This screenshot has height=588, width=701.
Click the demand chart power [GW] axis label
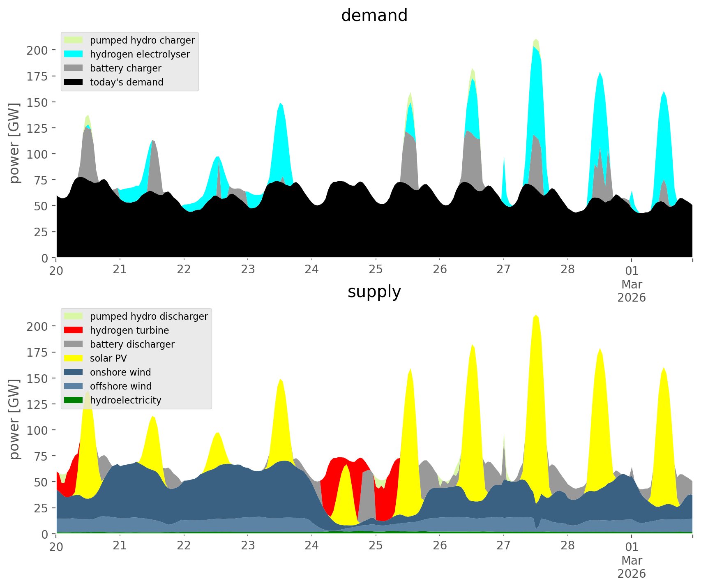(x=14, y=143)
